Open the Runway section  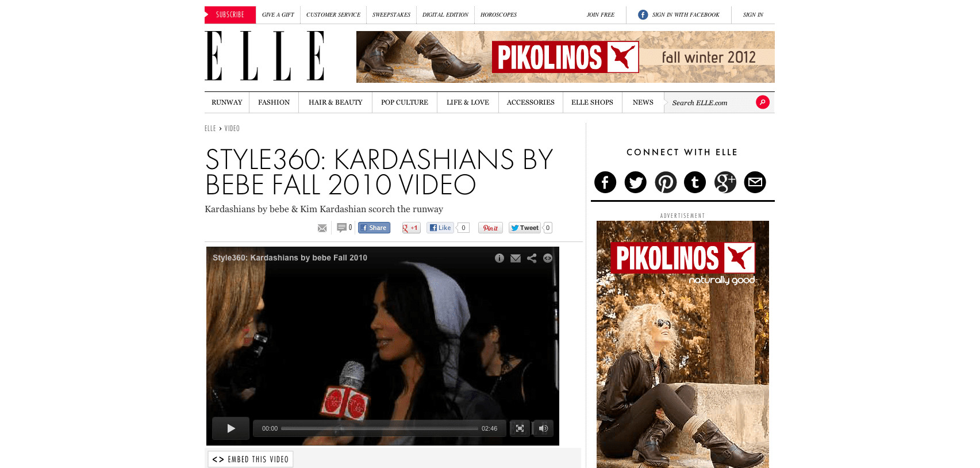[227, 102]
